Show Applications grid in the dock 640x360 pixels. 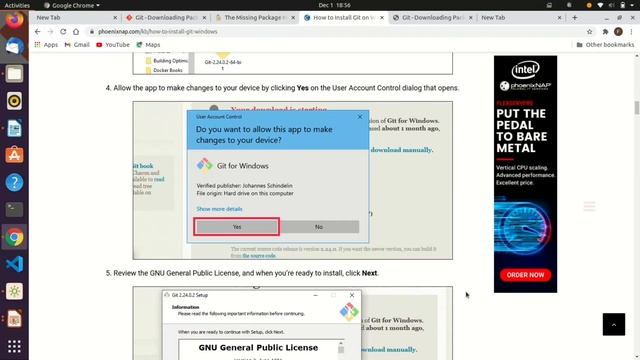tap(14, 346)
